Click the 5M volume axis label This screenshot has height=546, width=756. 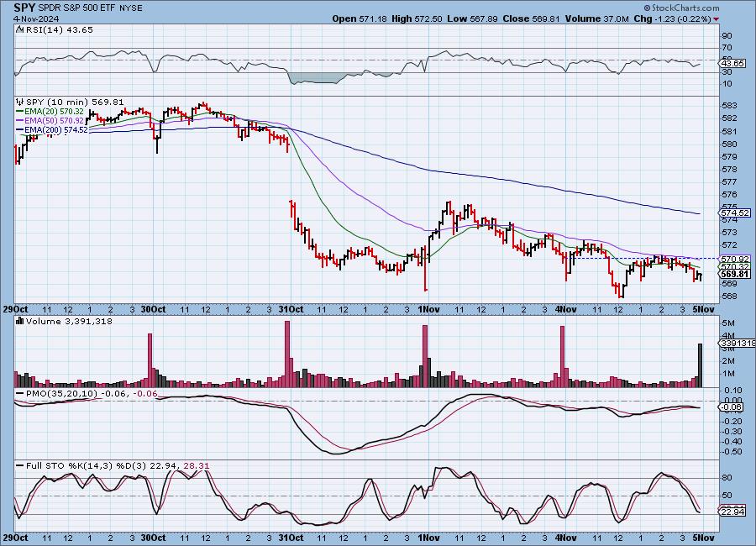[x=728, y=323]
